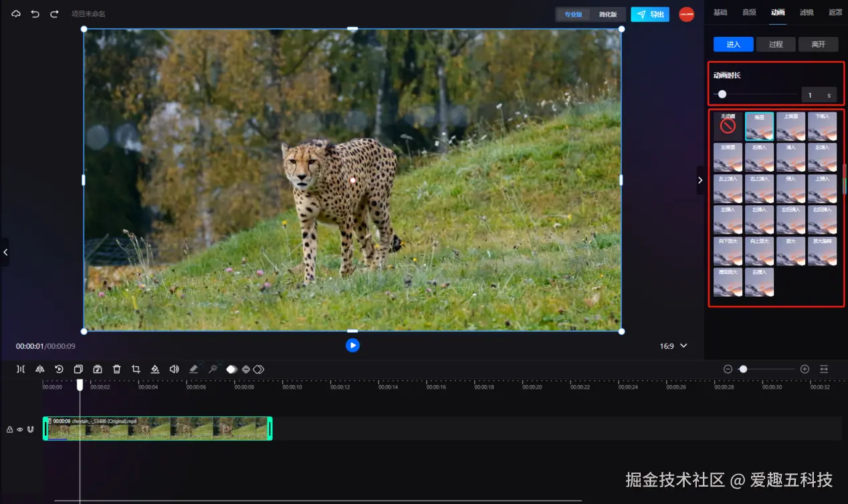Apply the 右上弹入 animation preset

tap(759, 189)
